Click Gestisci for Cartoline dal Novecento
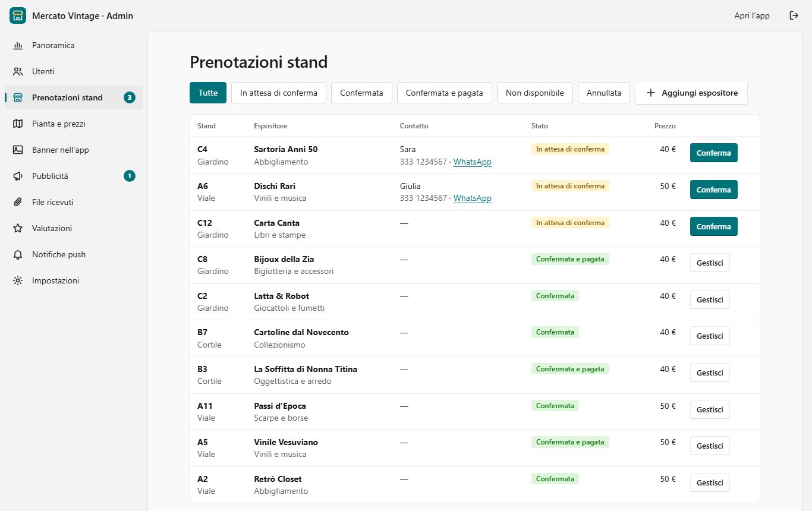Image resolution: width=812 pixels, height=511 pixels. pos(710,336)
